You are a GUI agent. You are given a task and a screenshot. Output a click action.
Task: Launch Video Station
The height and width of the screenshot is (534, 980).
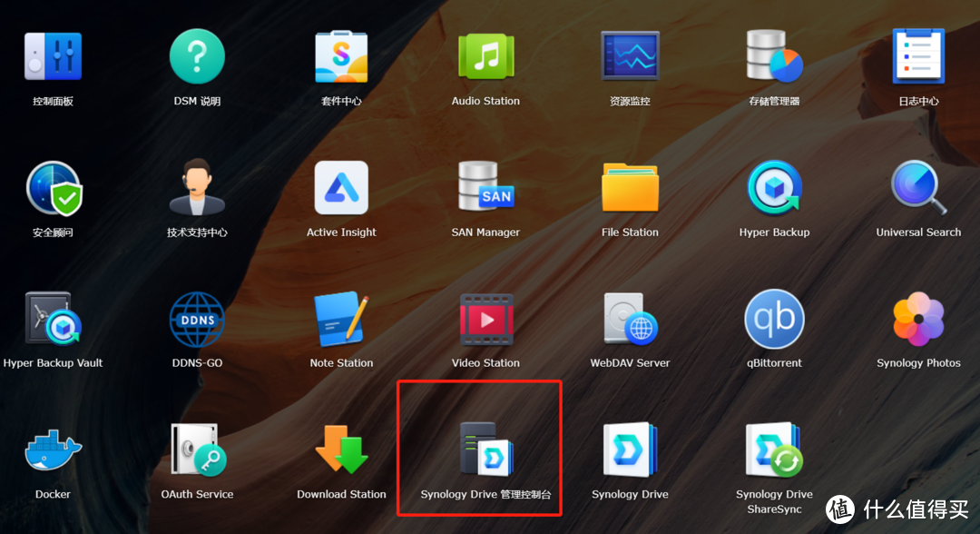[485, 319]
